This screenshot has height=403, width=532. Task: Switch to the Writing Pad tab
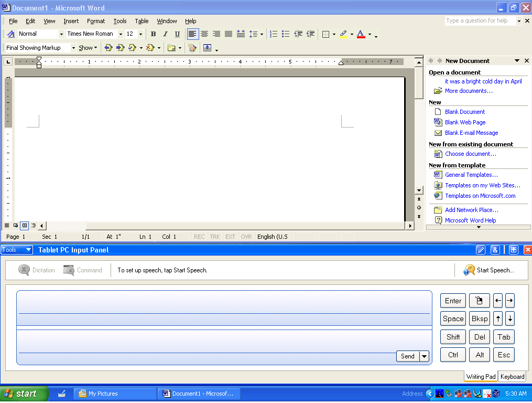click(x=481, y=376)
